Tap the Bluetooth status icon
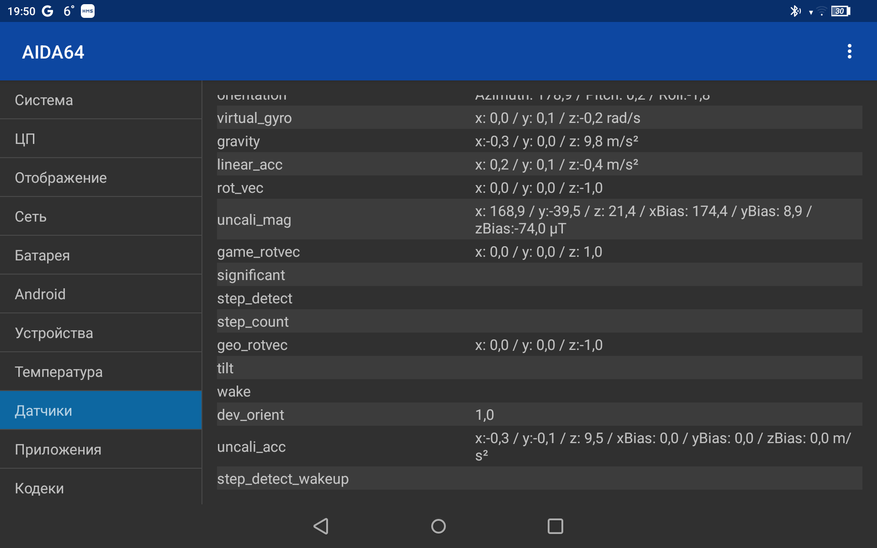877x548 pixels. [x=796, y=11]
